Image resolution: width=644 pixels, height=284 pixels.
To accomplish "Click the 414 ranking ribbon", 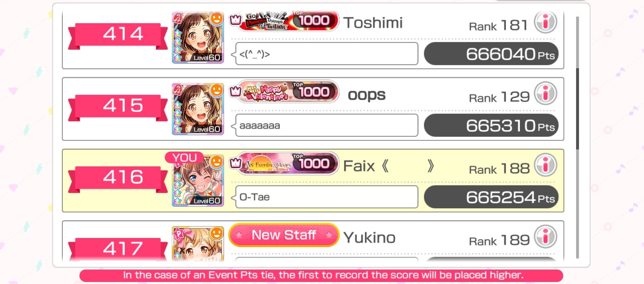I will click(x=118, y=35).
